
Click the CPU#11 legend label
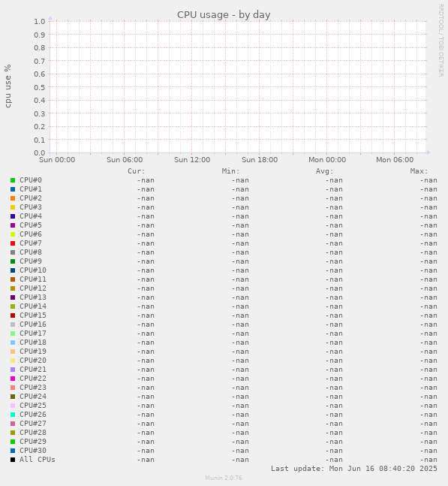(x=33, y=279)
